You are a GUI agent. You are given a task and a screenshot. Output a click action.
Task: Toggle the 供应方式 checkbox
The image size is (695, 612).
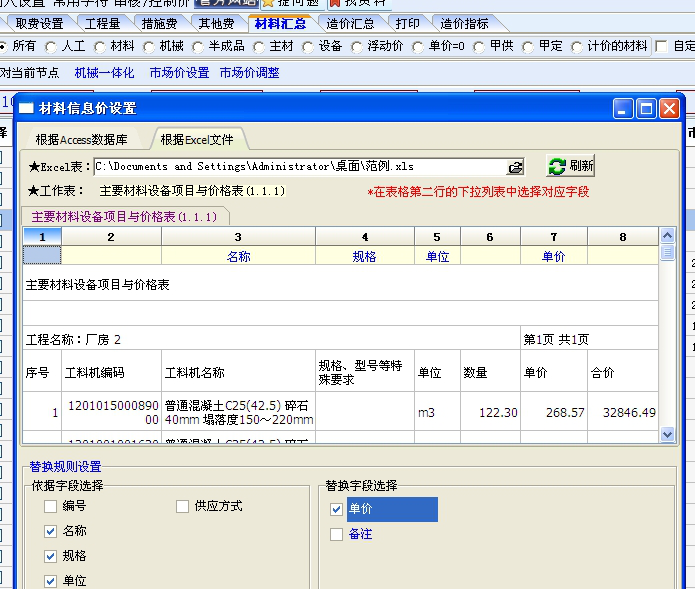pos(182,506)
